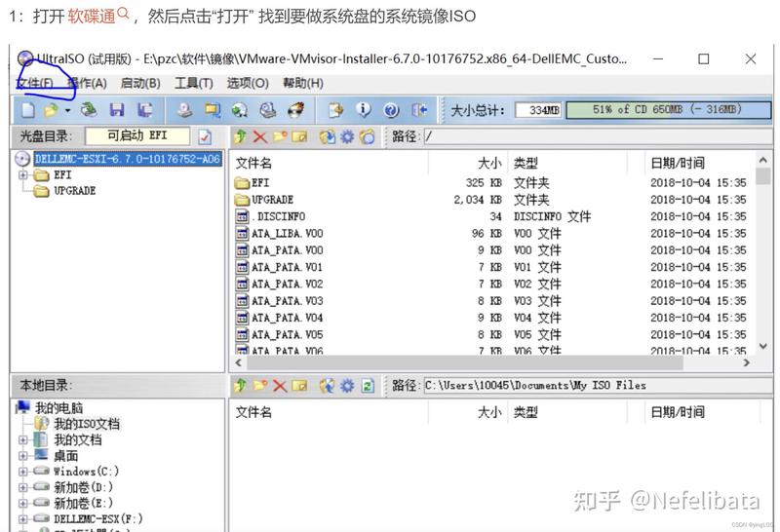Click the boot info icon next to 可启动 EFI
The image size is (780, 532).
pos(205,136)
